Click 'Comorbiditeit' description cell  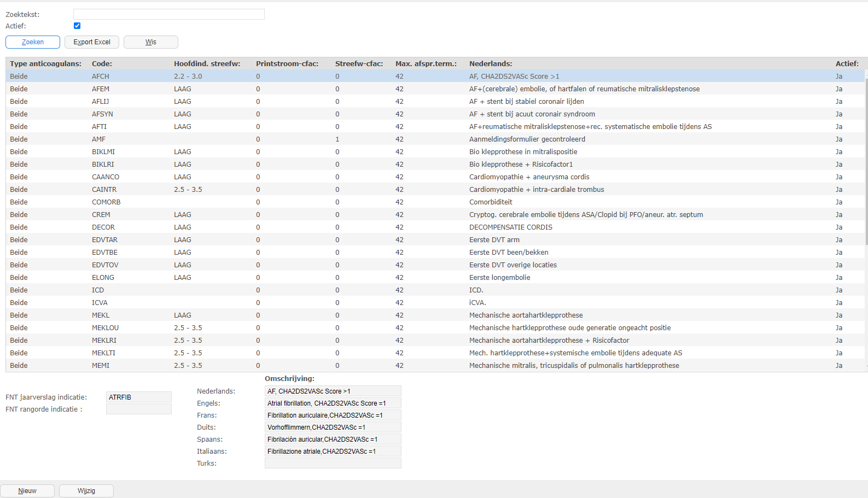point(491,202)
